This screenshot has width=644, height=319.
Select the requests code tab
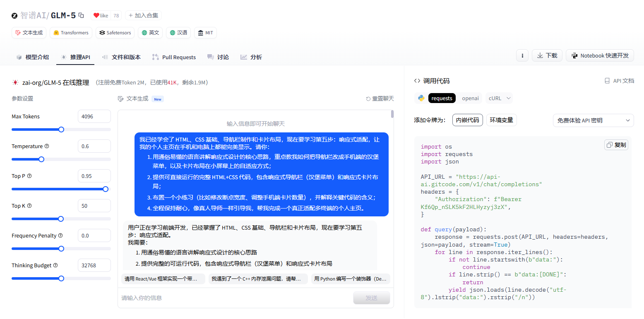pos(442,98)
